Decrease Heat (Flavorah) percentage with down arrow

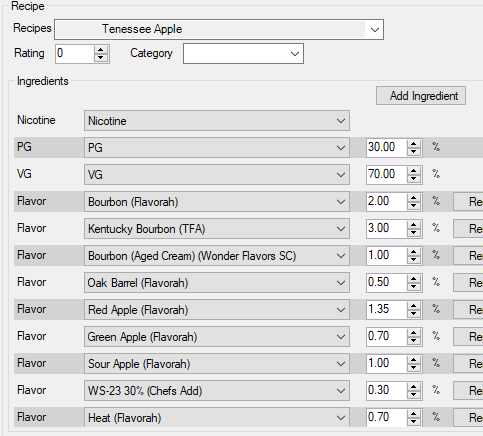pos(414,422)
